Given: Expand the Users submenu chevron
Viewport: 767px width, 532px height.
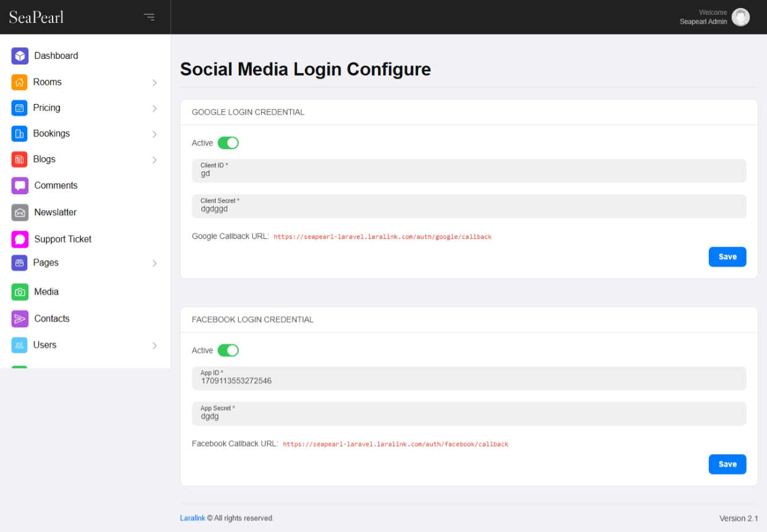Looking at the screenshot, I should click(155, 346).
